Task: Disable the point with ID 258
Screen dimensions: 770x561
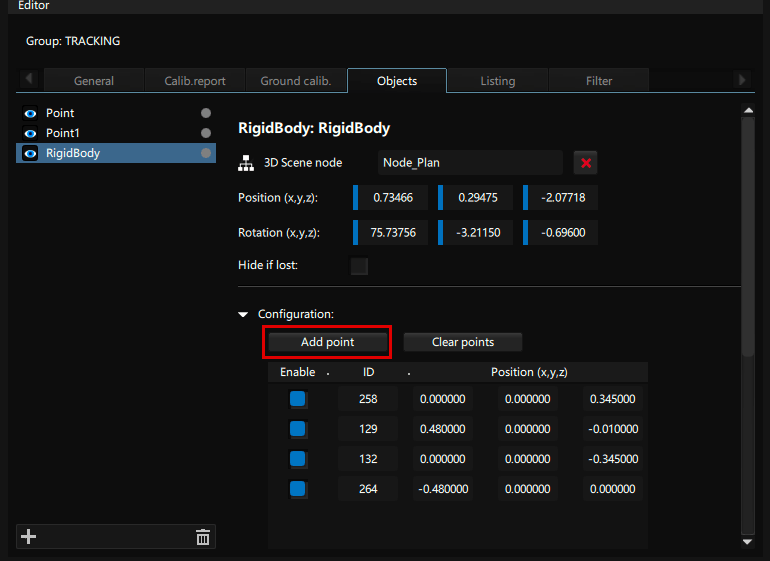Action: pyautogui.click(x=298, y=399)
